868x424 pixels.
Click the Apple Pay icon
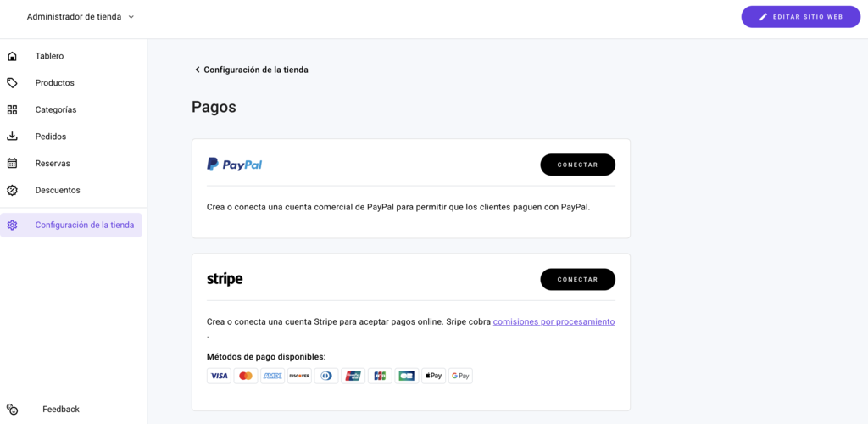tap(433, 376)
